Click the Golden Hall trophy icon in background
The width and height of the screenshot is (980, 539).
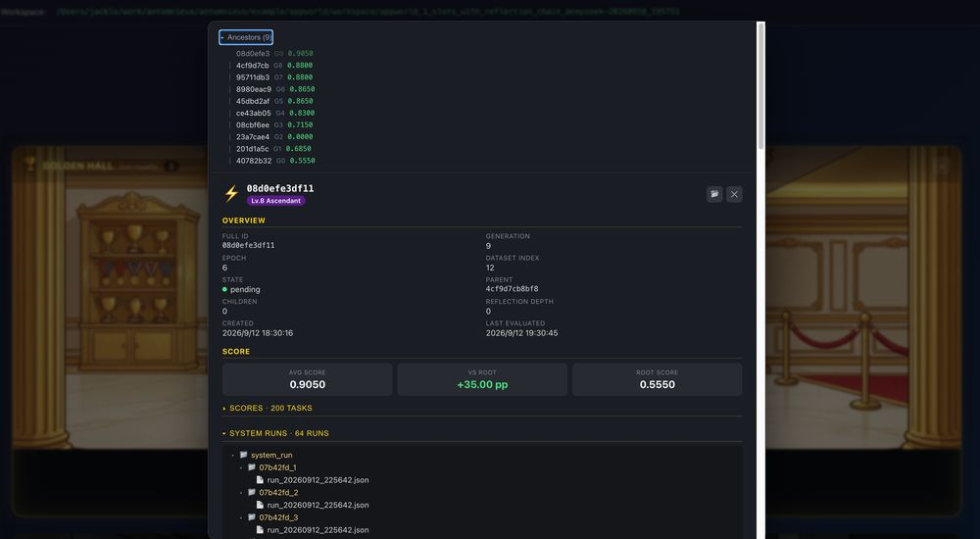29,165
